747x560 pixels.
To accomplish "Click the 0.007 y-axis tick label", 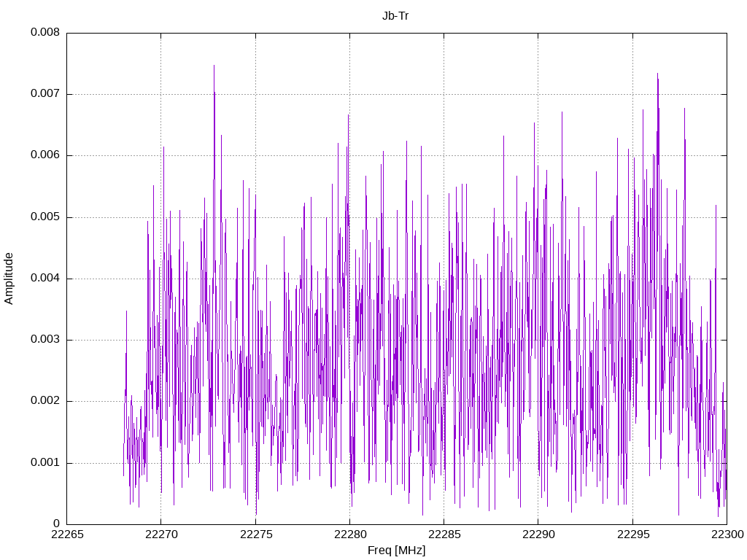I will pyautogui.click(x=45, y=93).
